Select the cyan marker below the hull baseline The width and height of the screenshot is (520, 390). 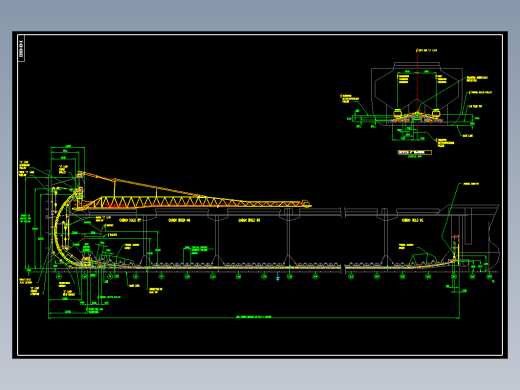coord(278,277)
